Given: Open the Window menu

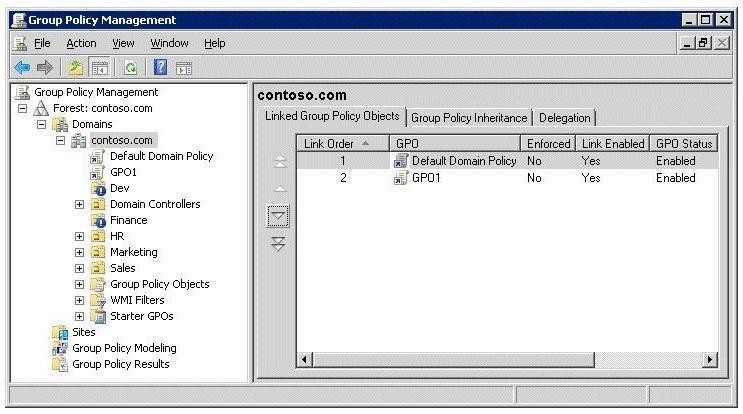Looking at the screenshot, I should tap(169, 43).
